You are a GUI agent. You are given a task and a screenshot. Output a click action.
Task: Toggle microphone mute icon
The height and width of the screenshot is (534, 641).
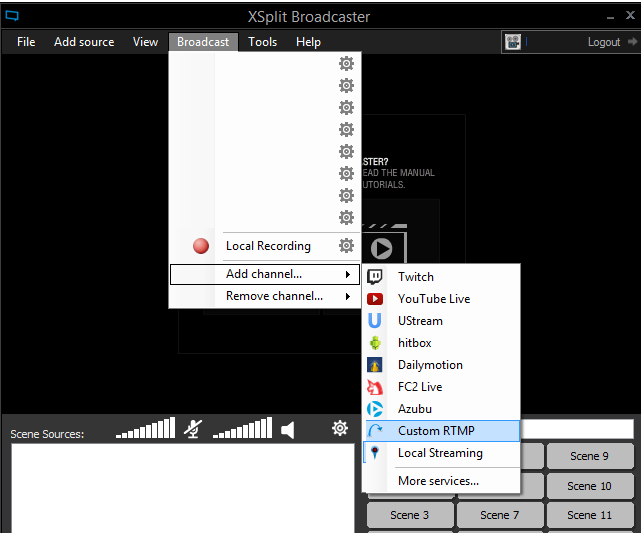(x=194, y=429)
